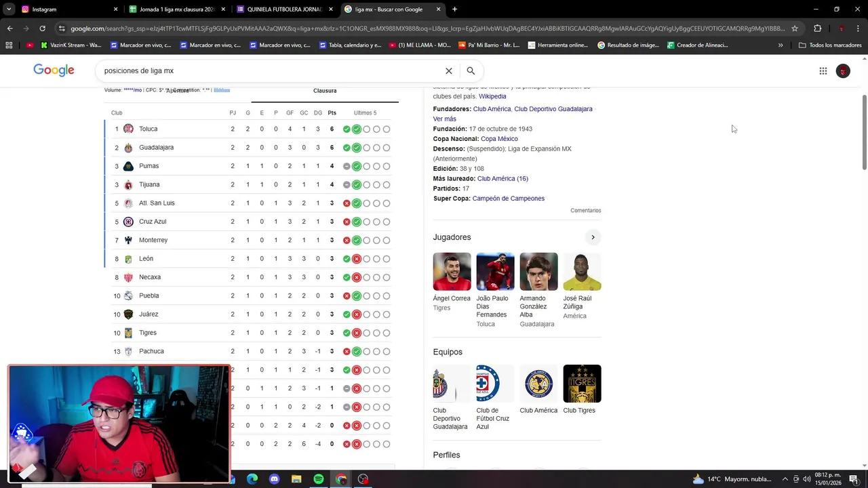Click the Toluca club crest icon
Screen dimensions: 868x488
pyautogui.click(x=128, y=129)
